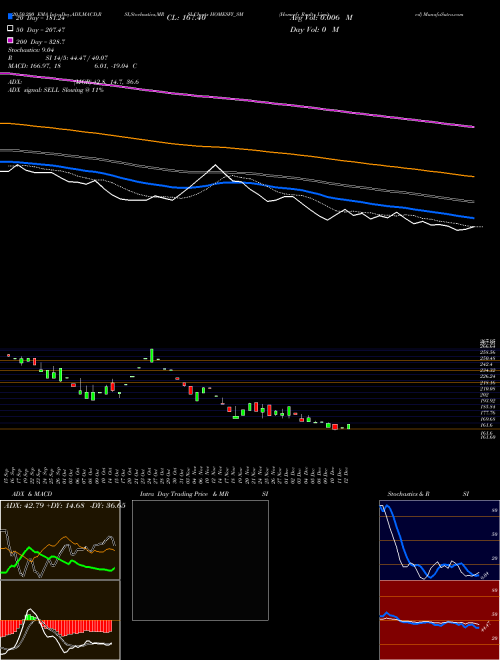Click the 'ADX & MACD' panel title
Viewport: 500px width, 660px height.
pos(32,494)
